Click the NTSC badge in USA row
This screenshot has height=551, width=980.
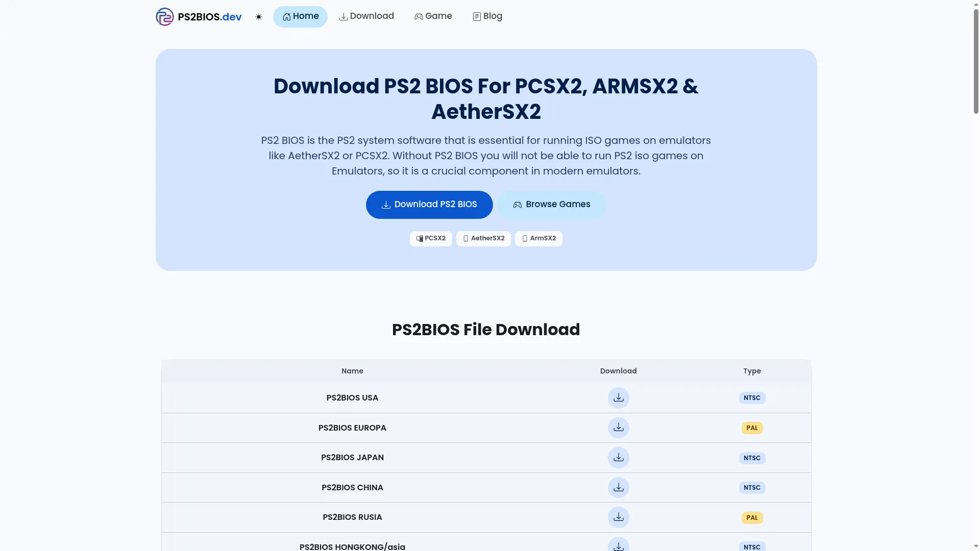[x=752, y=398]
